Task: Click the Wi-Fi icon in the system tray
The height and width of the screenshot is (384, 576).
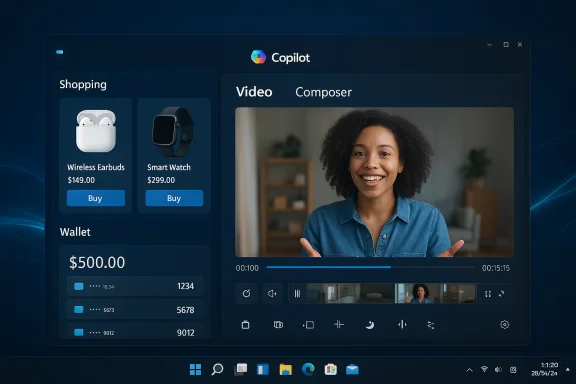Action: coord(484,369)
